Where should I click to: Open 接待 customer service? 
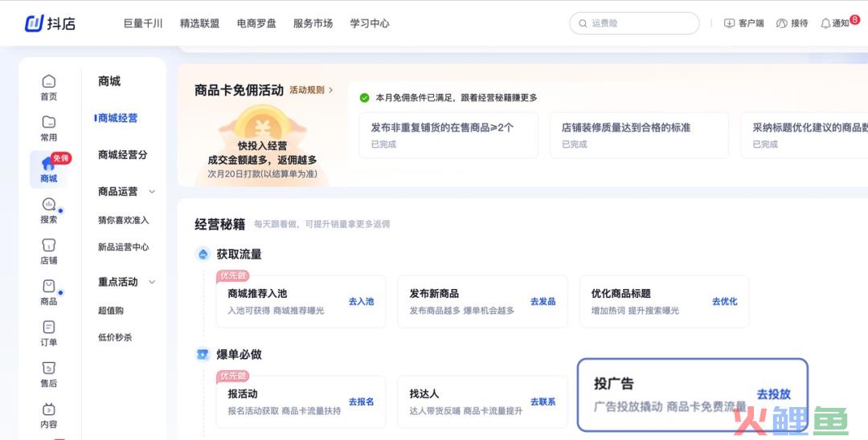tap(792, 23)
